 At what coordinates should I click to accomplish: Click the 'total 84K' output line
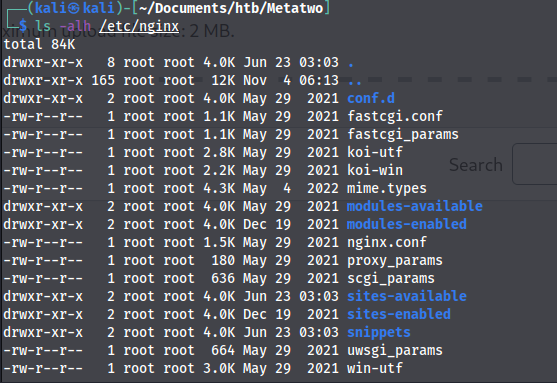coord(39,44)
